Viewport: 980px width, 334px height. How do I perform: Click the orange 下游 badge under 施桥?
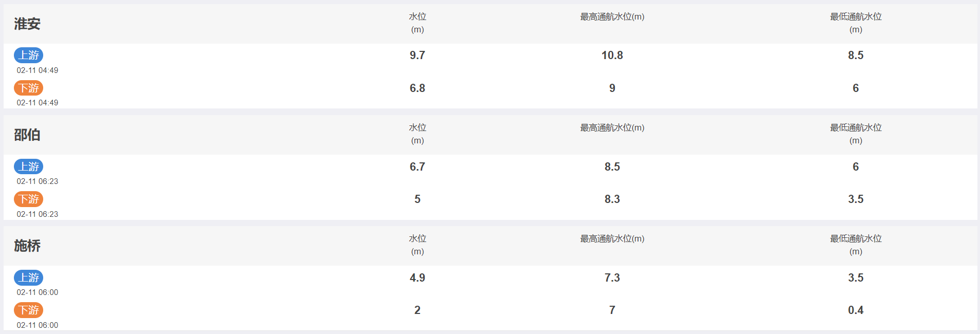28,310
